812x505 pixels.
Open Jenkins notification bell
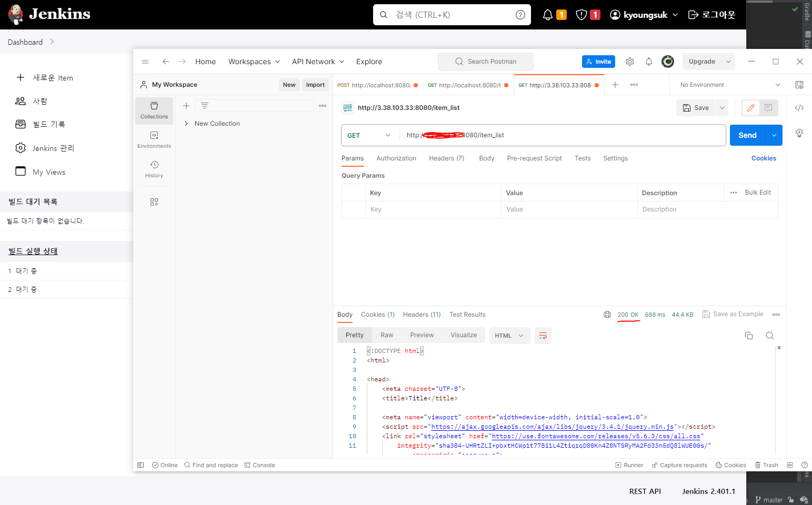point(548,15)
